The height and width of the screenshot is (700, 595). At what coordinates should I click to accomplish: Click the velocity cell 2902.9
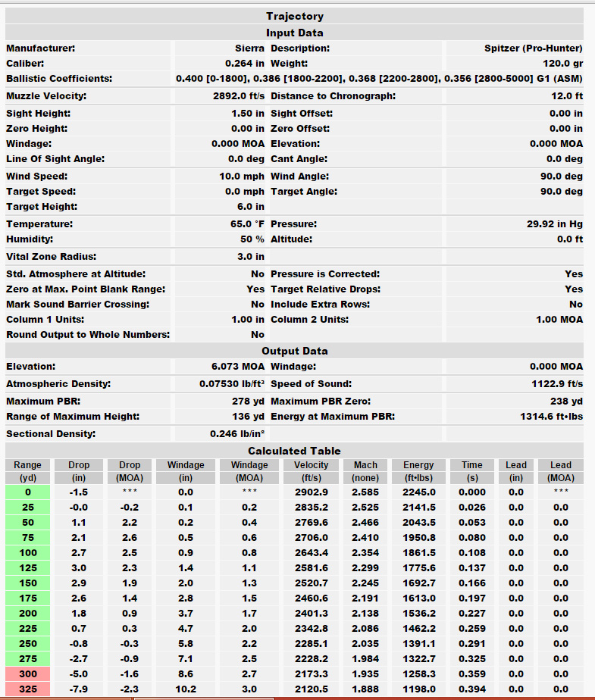pyautogui.click(x=312, y=492)
